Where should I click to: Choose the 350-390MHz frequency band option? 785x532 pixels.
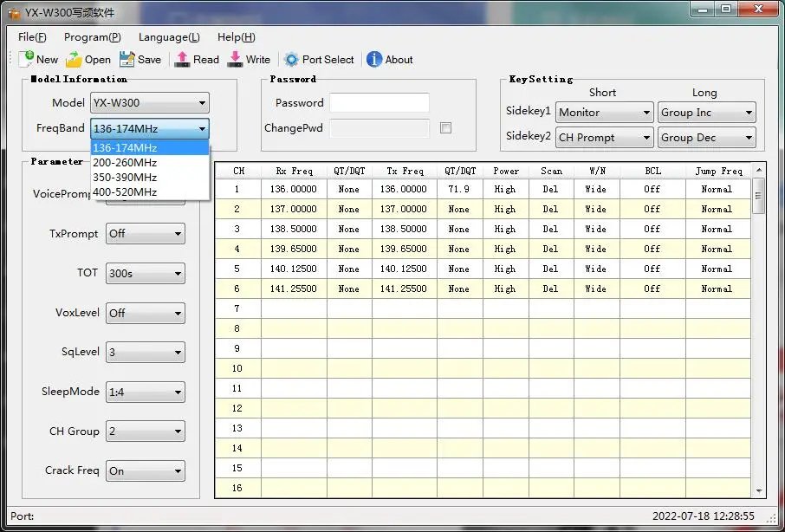[125, 177]
